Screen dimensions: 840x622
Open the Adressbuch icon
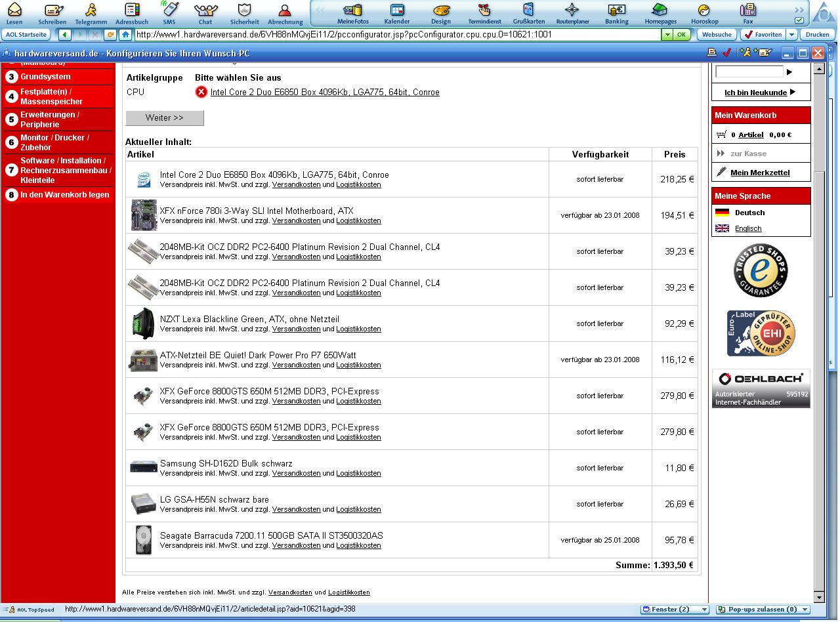(131, 12)
